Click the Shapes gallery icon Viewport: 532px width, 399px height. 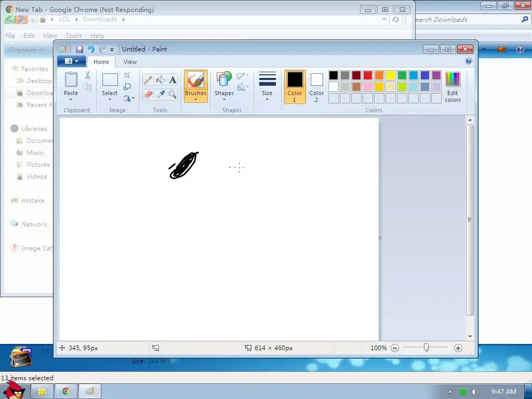coord(224,79)
